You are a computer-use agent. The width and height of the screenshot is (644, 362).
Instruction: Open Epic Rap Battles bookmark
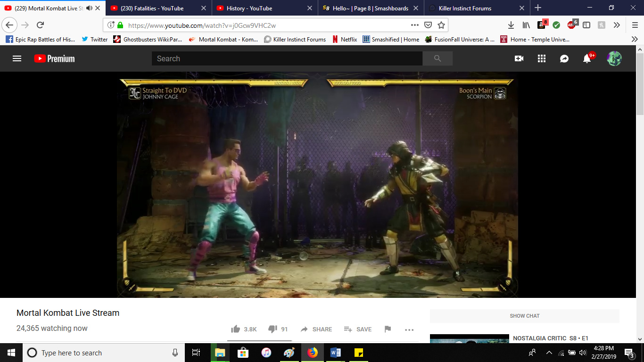[41, 40]
